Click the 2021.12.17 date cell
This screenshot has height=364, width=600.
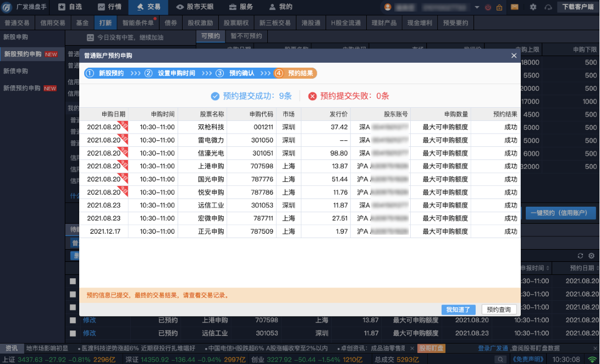point(105,231)
